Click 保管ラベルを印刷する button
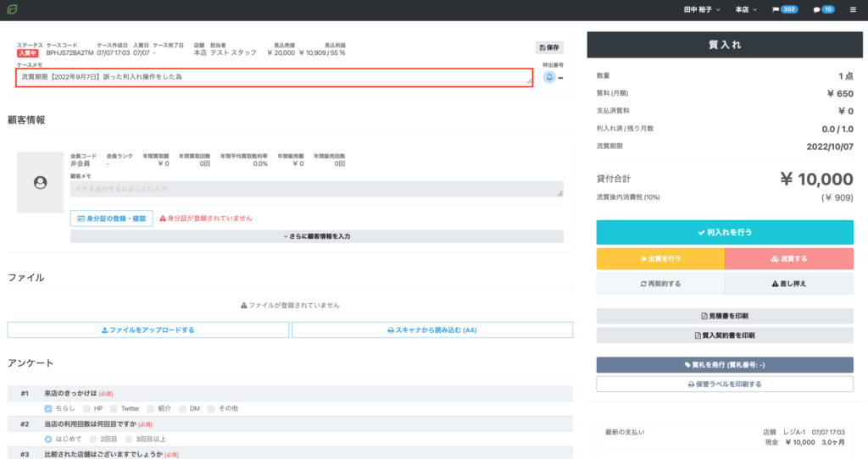Screen dimensions: 868x459 pyautogui.click(x=725, y=384)
